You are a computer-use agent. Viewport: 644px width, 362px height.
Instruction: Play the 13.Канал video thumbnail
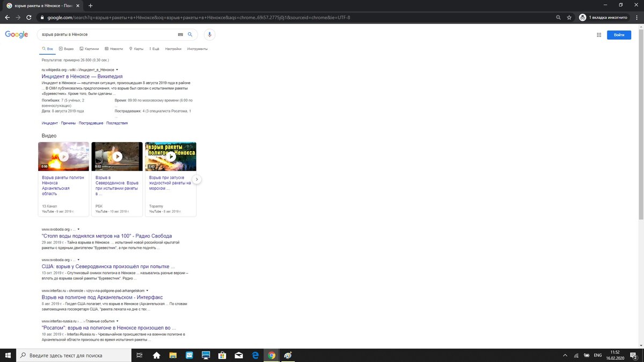pyautogui.click(x=64, y=157)
